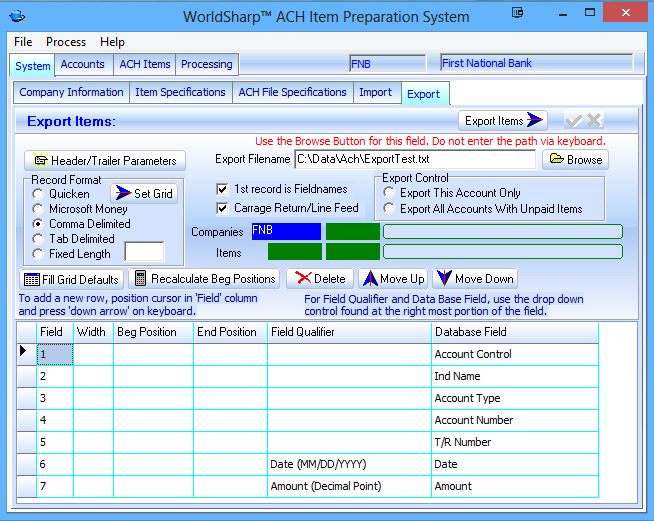Switch to ACH File Specifications tab
Viewport: 654px width, 521px height.
click(x=292, y=92)
